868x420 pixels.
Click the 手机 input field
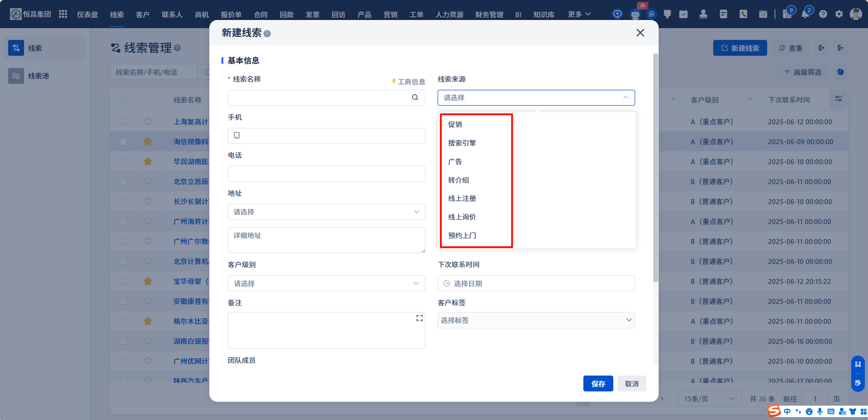326,136
